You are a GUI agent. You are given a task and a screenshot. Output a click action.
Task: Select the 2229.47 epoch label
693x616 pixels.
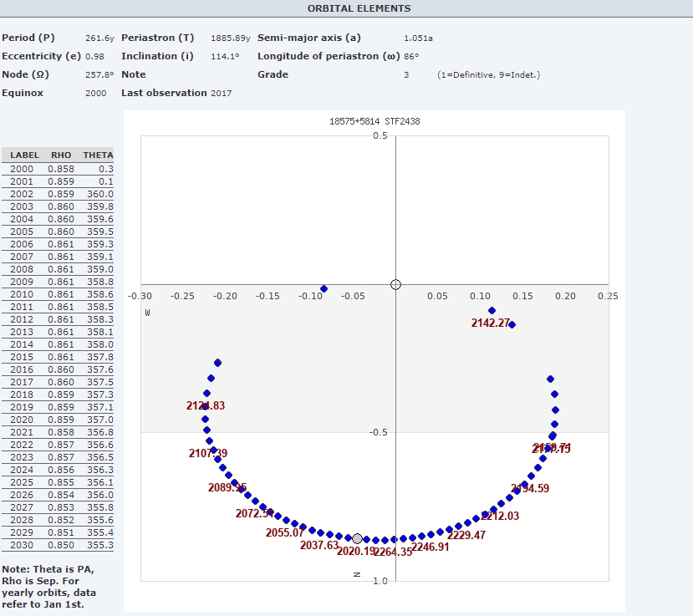coord(466,535)
